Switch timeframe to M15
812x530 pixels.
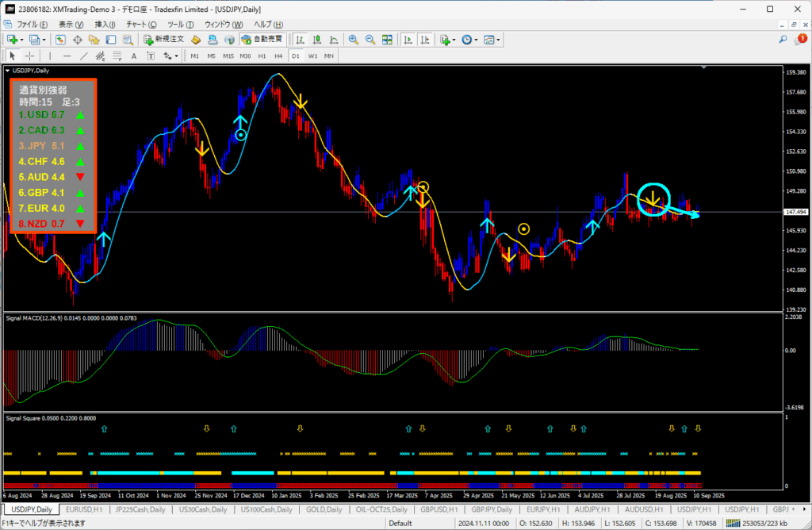[x=228, y=56]
